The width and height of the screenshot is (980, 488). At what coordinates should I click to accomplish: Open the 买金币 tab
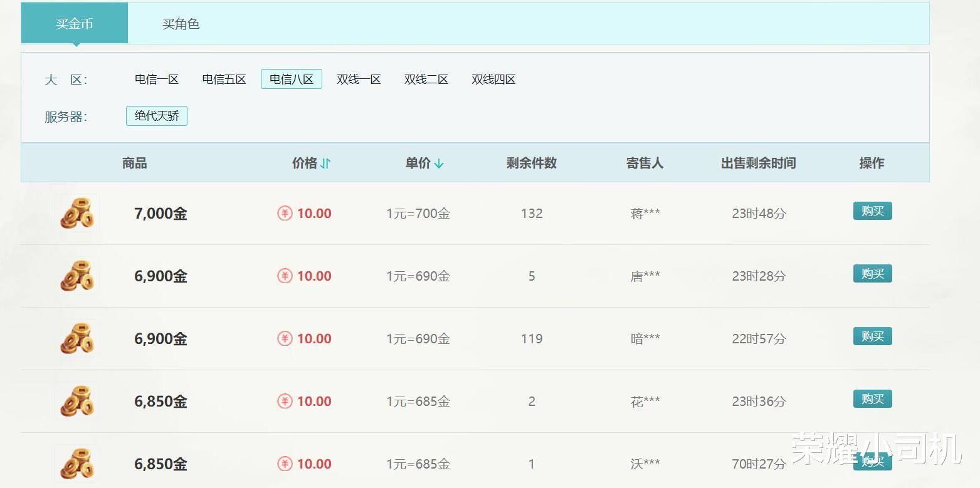pos(75,24)
